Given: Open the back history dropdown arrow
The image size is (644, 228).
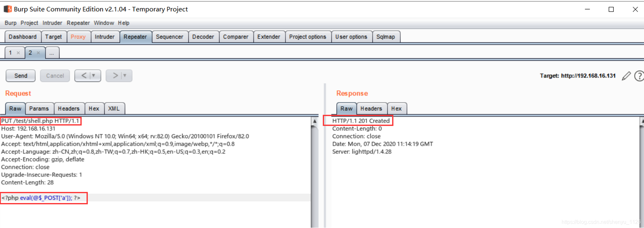Looking at the screenshot, I should [x=94, y=76].
